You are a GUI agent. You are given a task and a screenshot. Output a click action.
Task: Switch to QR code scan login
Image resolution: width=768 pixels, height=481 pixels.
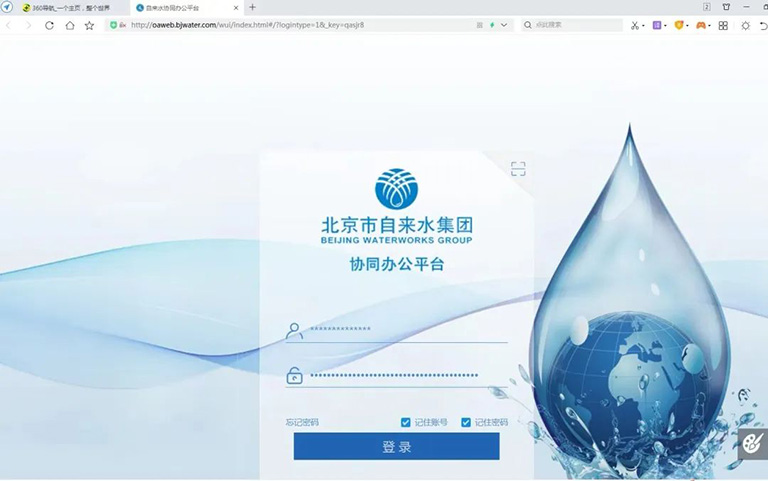(518, 169)
